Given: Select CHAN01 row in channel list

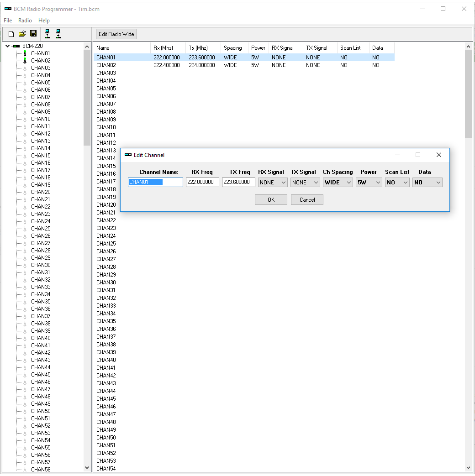Looking at the screenshot, I should click(x=244, y=58).
